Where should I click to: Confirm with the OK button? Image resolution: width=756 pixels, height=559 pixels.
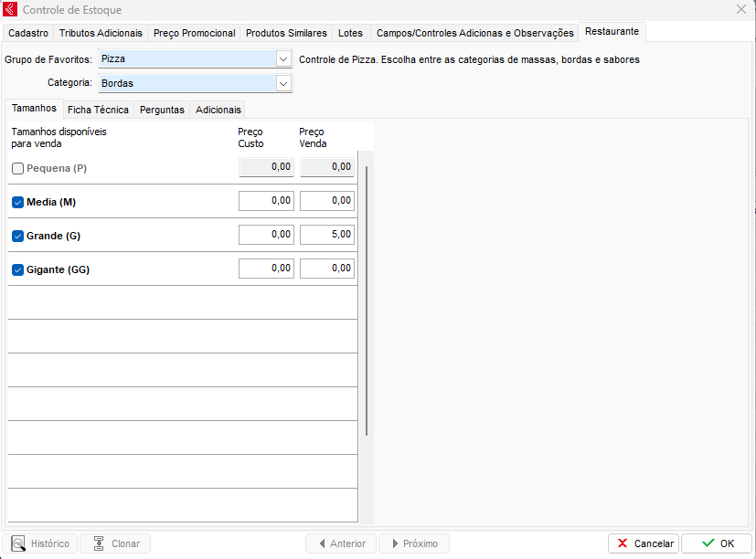click(716, 543)
